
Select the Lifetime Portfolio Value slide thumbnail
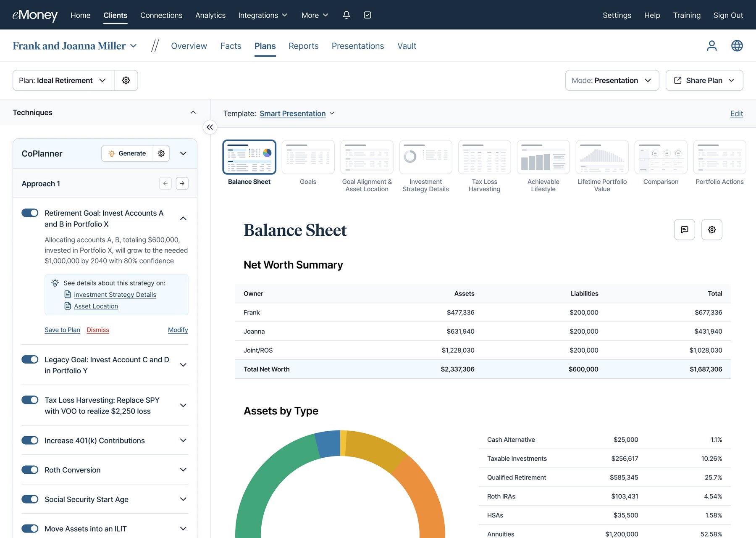pos(602,157)
